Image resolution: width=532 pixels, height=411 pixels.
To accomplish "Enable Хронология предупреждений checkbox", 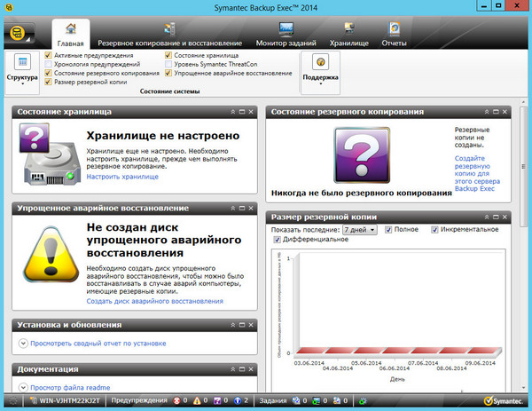I will pos(48,64).
